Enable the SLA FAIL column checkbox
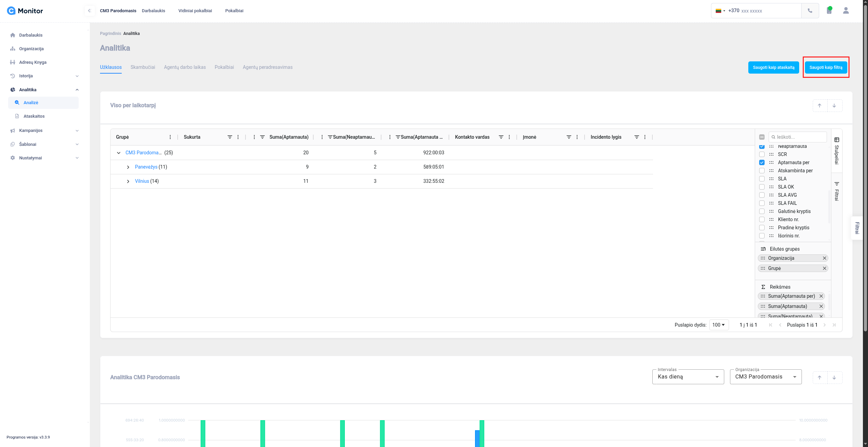Viewport: 868px width, 447px height. pyautogui.click(x=762, y=203)
